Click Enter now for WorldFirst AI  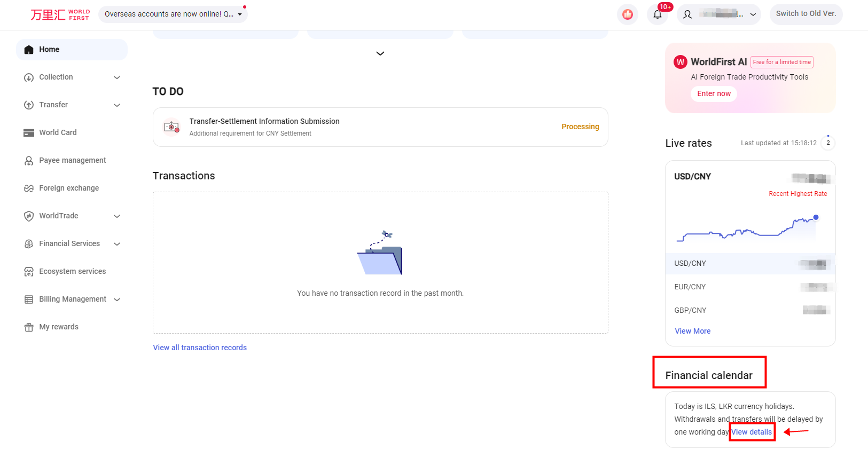tap(714, 94)
